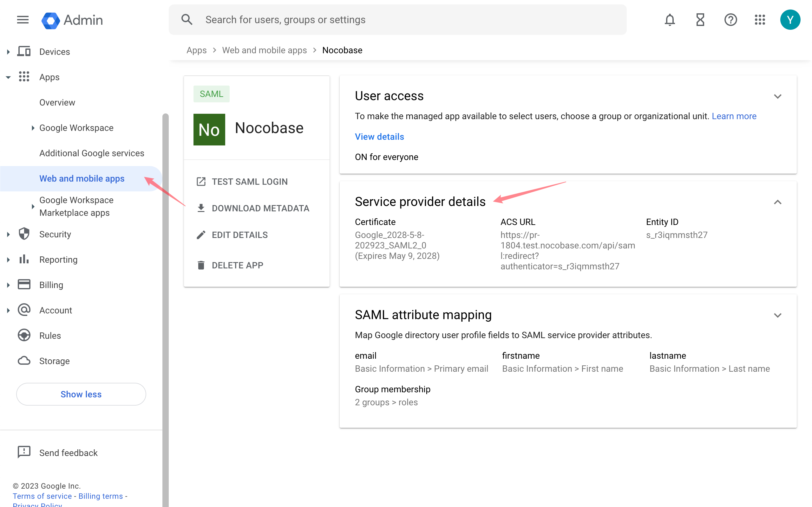The height and width of the screenshot is (507, 812).
Task: Select Web and mobile apps in sidebar
Action: click(82, 178)
